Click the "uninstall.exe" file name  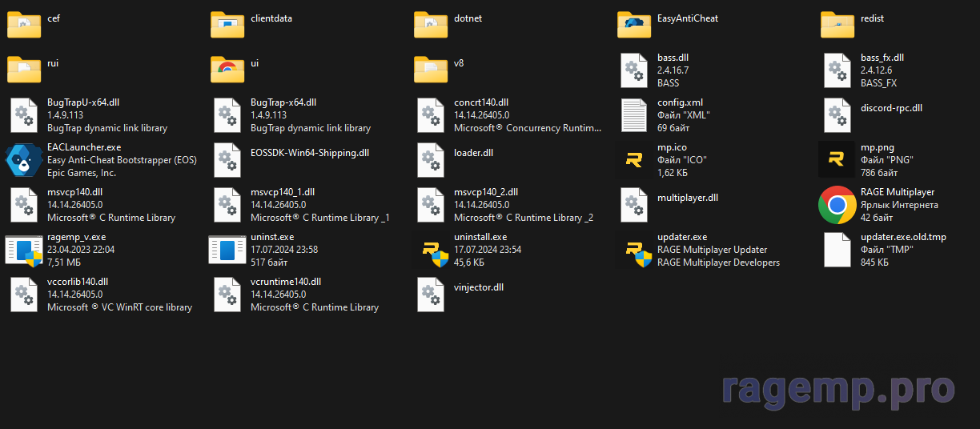(480, 237)
